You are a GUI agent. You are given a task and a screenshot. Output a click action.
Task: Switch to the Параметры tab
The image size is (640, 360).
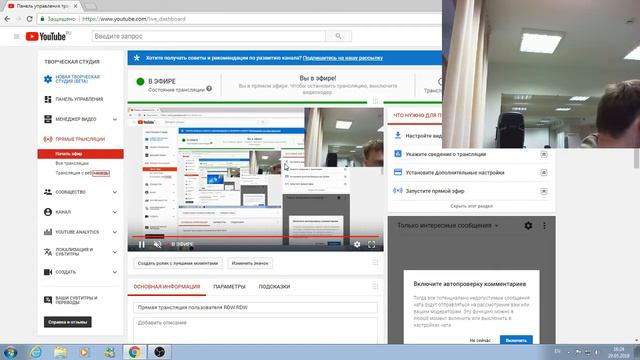(229, 287)
